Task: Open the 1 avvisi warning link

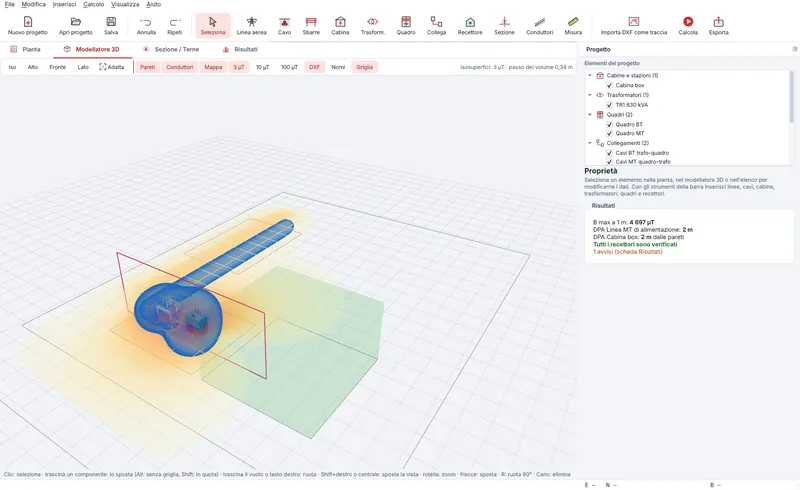Action: click(x=628, y=252)
